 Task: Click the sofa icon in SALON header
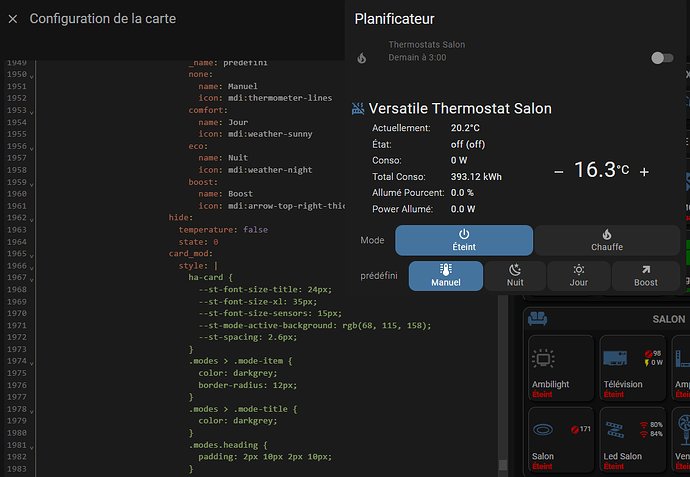click(537, 318)
